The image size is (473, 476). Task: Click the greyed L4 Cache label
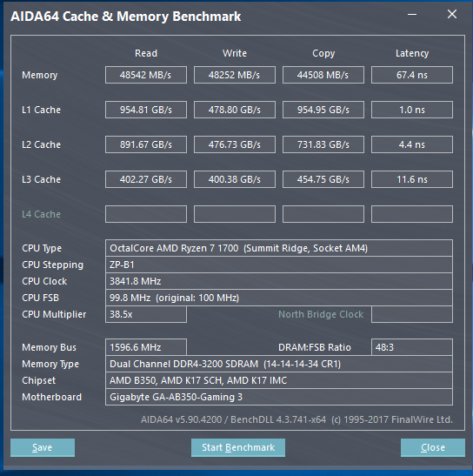[41, 214]
